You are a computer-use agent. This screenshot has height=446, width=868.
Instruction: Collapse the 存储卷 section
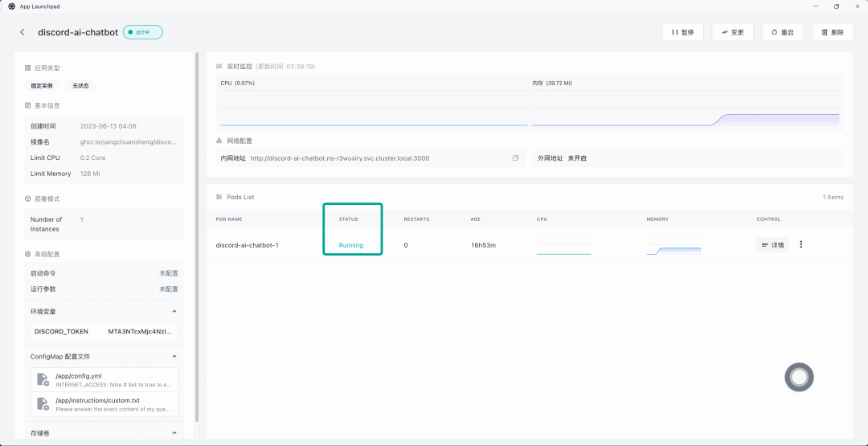pos(174,432)
